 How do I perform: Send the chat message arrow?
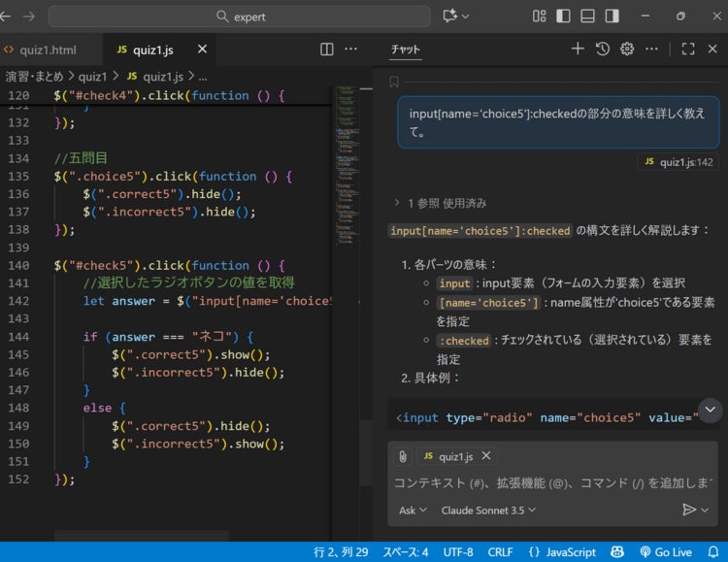tap(689, 510)
